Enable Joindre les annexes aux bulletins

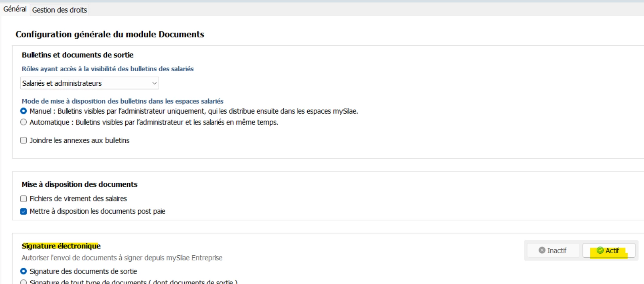(x=23, y=140)
